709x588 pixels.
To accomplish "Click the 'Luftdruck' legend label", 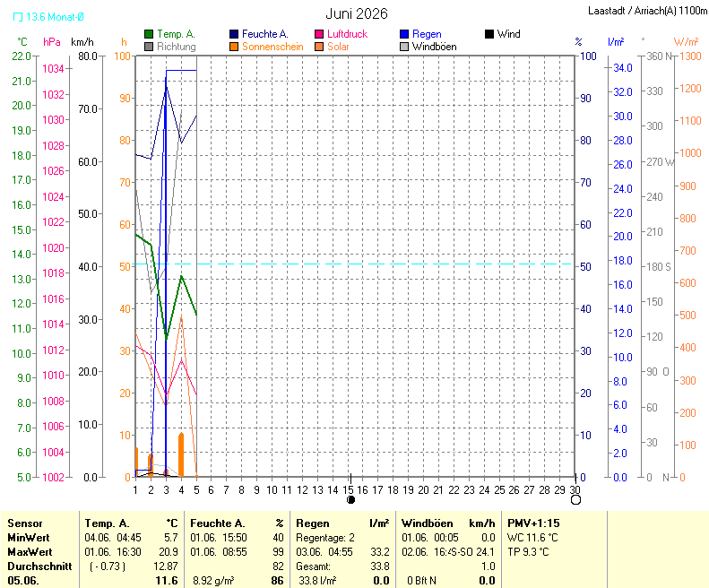I will coord(347,34).
